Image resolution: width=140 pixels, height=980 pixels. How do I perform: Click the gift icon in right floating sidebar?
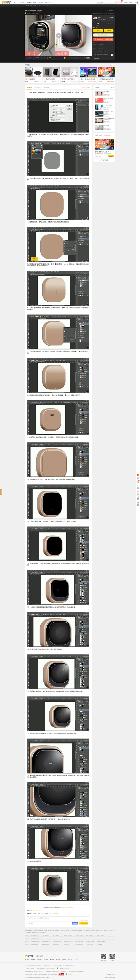click(138, 475)
